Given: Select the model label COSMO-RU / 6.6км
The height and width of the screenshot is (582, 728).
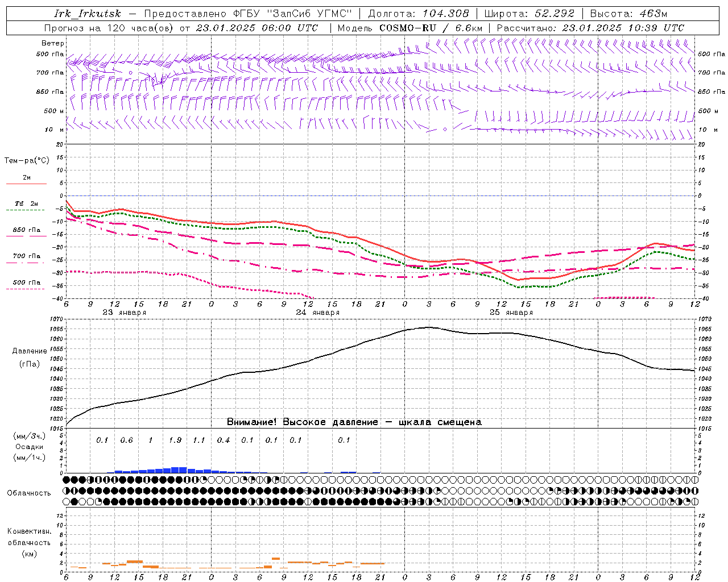Looking at the screenshot, I should pos(432,28).
